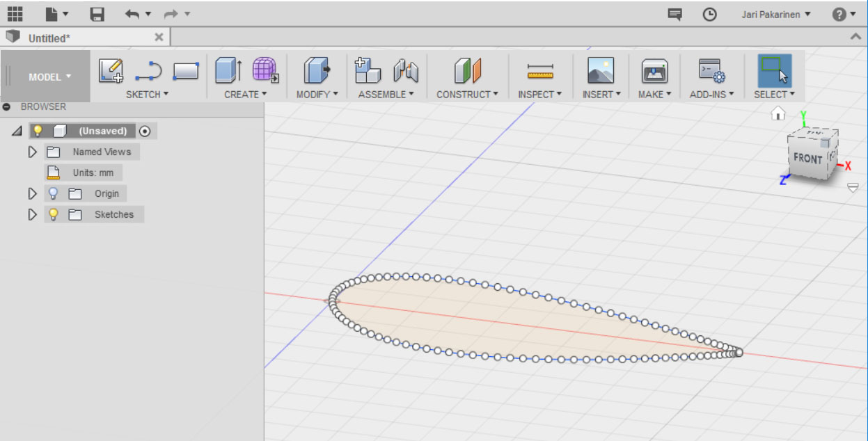Open the INSERT menu
The height and width of the screenshot is (441, 868).
601,94
